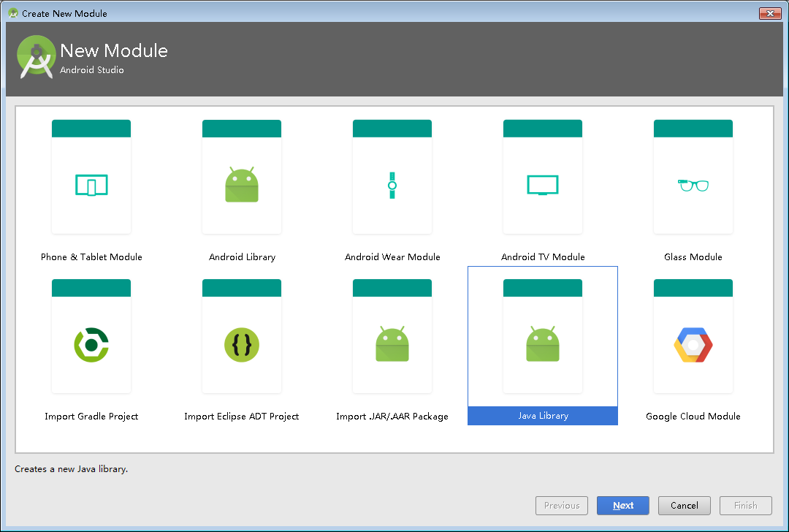Click the disabled Previous button
789x532 pixels.
click(562, 505)
